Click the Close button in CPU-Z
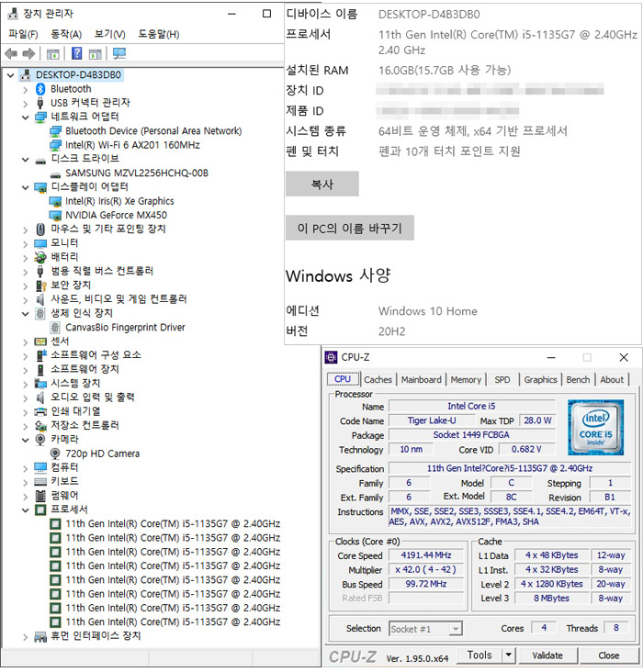Screen dimensions: 643x672 [608, 655]
